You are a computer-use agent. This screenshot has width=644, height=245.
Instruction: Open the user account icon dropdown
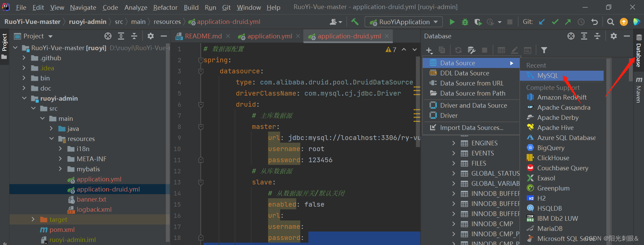coord(336,22)
